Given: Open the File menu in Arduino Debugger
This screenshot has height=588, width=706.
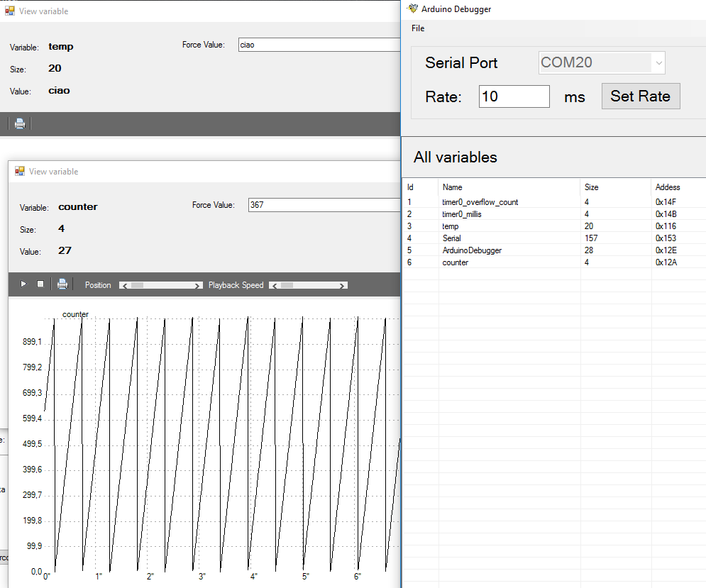Looking at the screenshot, I should [x=417, y=28].
